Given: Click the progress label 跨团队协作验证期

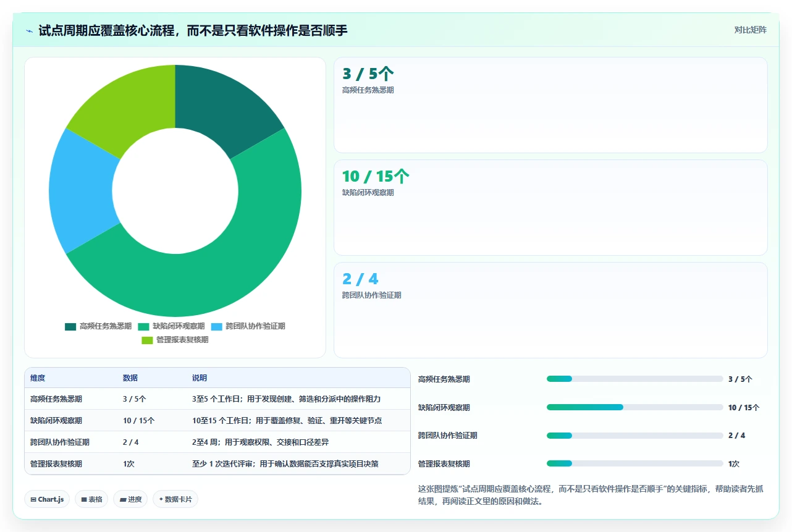Looking at the screenshot, I should pos(448,436).
